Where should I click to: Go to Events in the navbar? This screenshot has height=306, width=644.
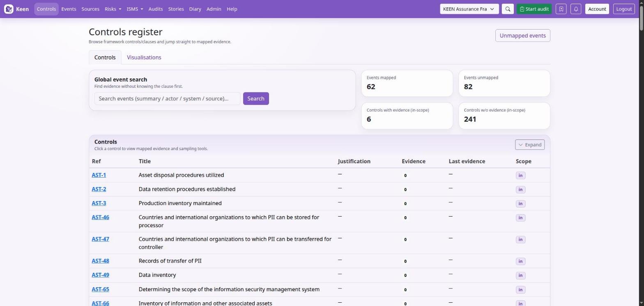point(69,9)
